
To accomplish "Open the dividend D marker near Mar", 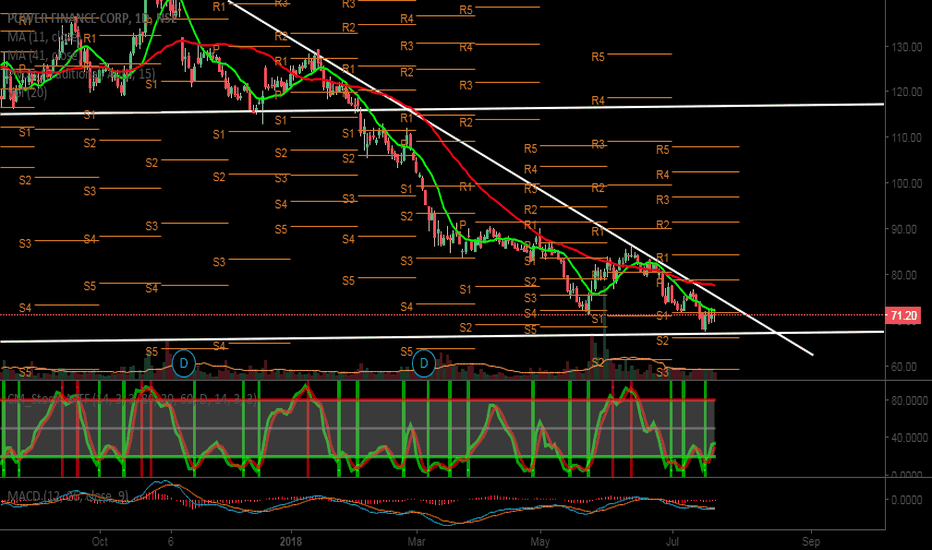I will point(424,363).
